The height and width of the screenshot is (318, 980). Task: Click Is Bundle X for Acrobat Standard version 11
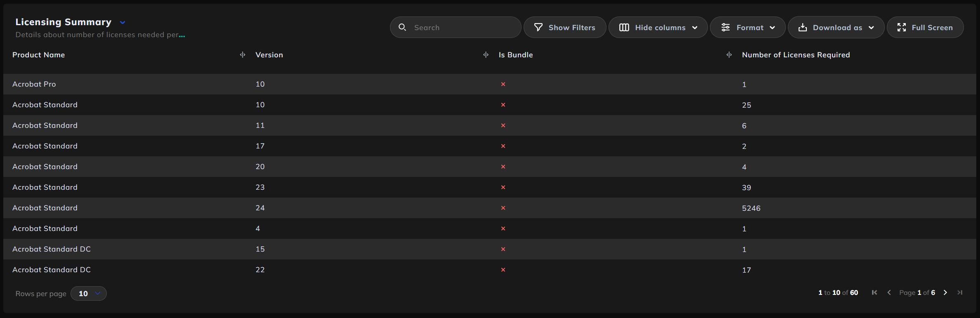click(x=503, y=125)
